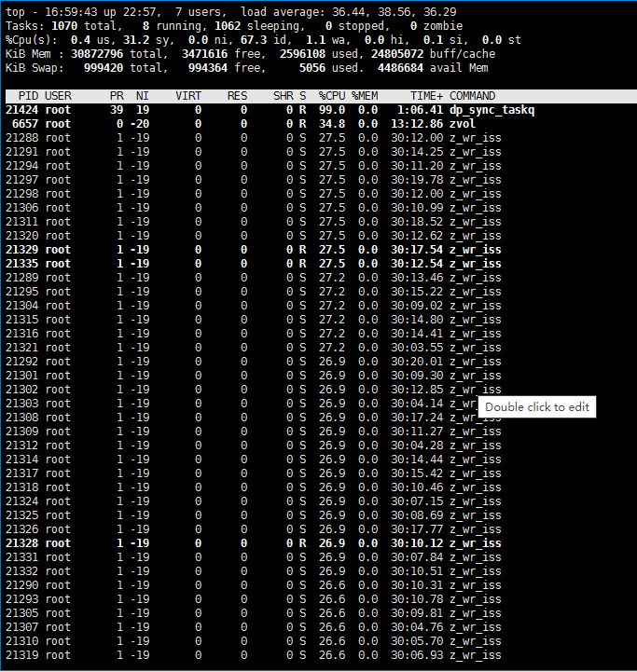Select the PID column header

pyautogui.click(x=28, y=96)
